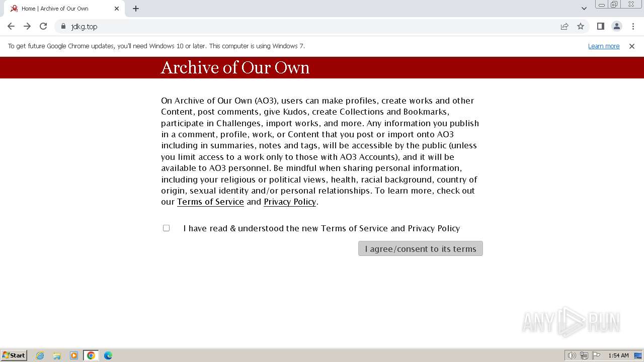Open the Chrome three-dot menu
Viewport: 644px width, 362px height.
[x=633, y=26]
